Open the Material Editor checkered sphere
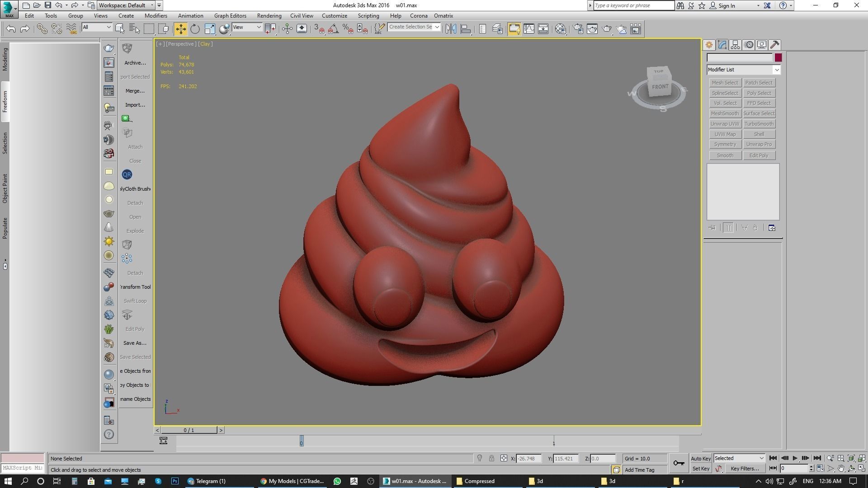The width and height of the screenshot is (868, 488). click(x=561, y=29)
